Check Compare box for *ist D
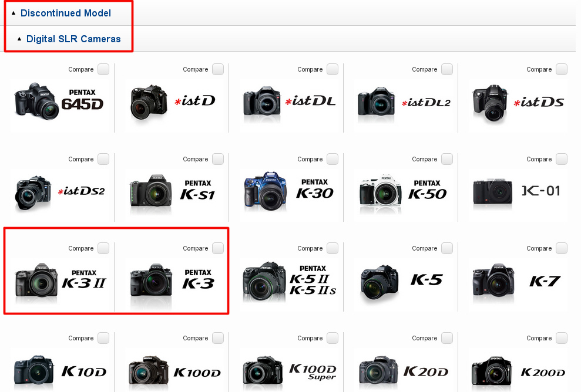The width and height of the screenshot is (581, 392). pos(218,69)
